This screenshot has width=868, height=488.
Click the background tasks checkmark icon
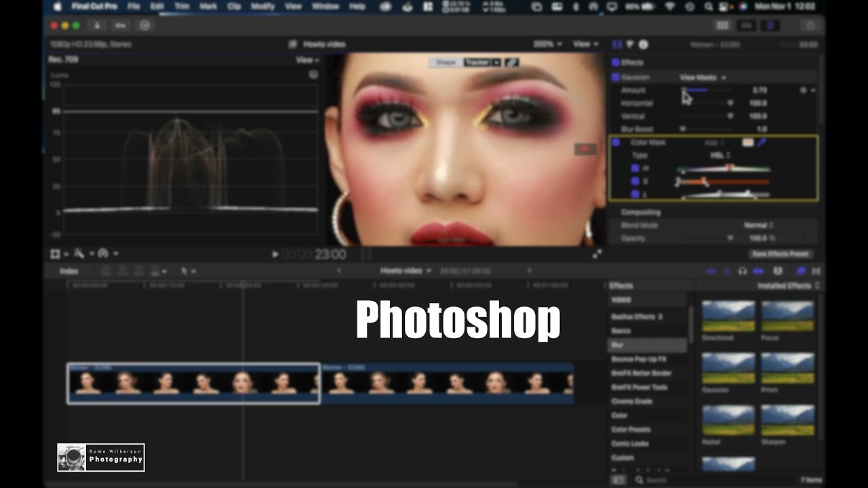point(144,25)
